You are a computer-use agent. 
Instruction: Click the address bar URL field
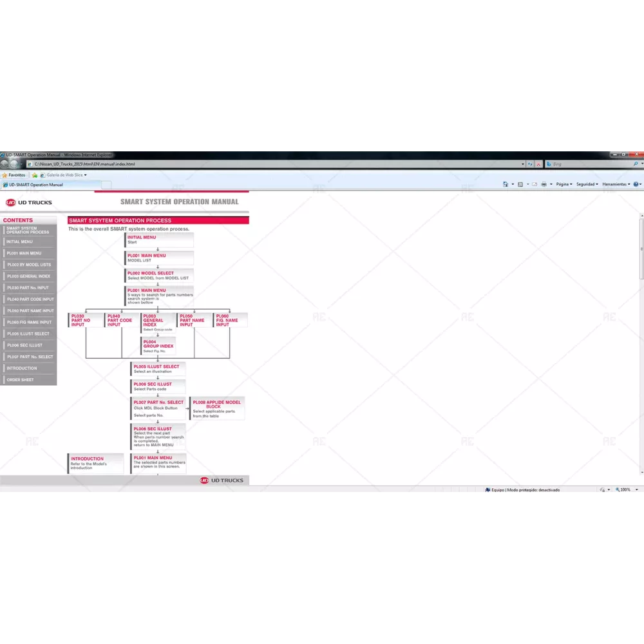(x=258, y=164)
